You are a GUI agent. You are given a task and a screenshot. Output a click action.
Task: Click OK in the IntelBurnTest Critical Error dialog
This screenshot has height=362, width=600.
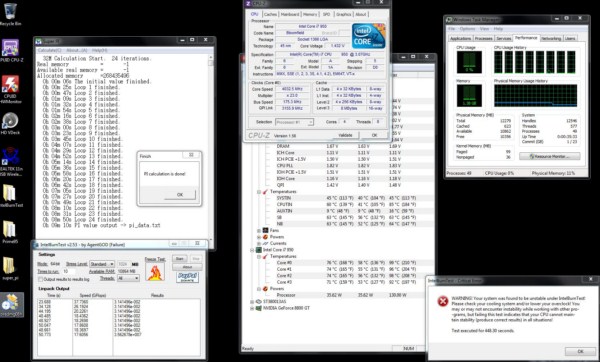point(580,351)
